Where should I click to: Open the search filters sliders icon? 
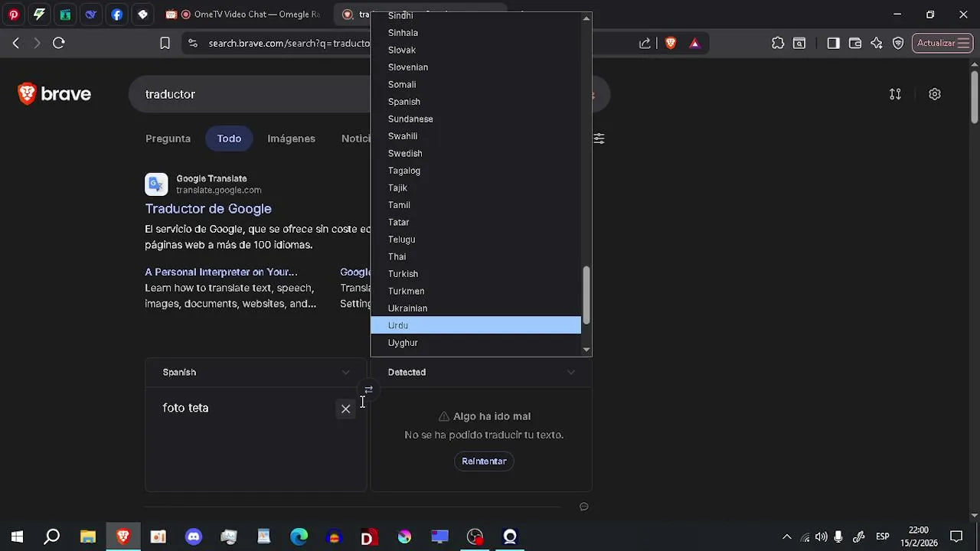(599, 139)
